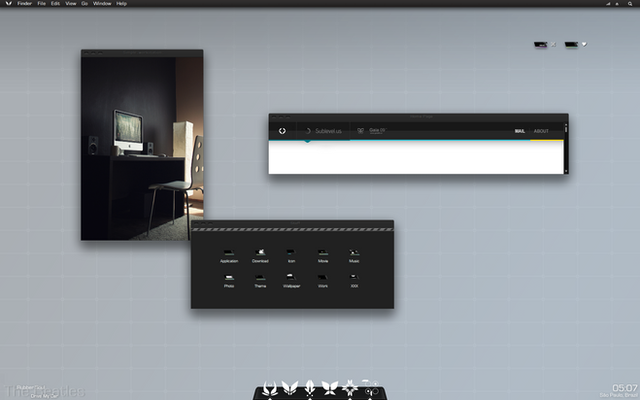
Task: Open the logo menu in menu bar
Action: click(9, 3)
